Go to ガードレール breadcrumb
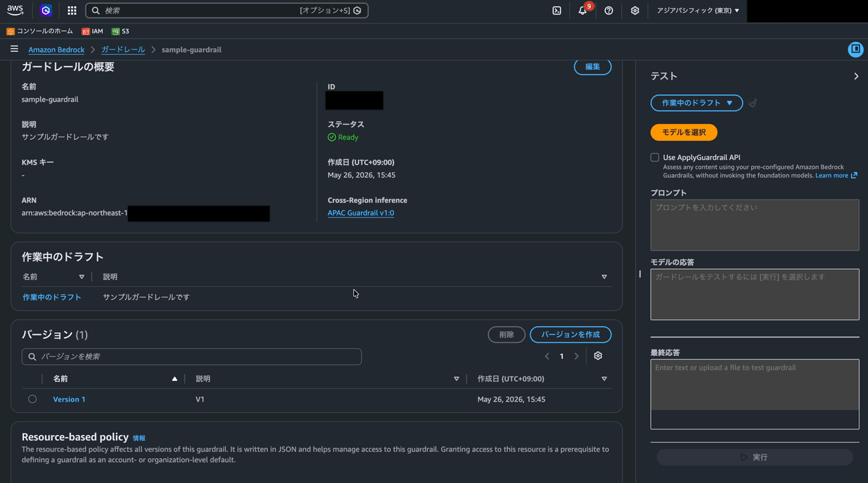868x483 pixels. [123, 49]
